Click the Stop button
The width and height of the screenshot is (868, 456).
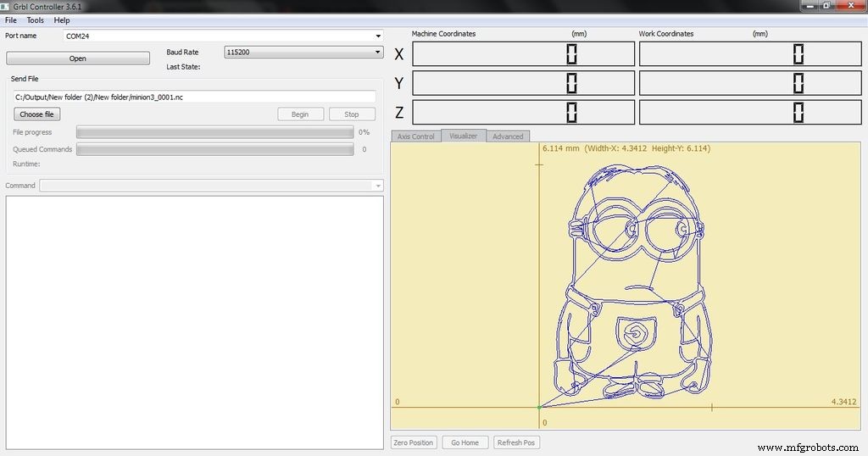(352, 114)
